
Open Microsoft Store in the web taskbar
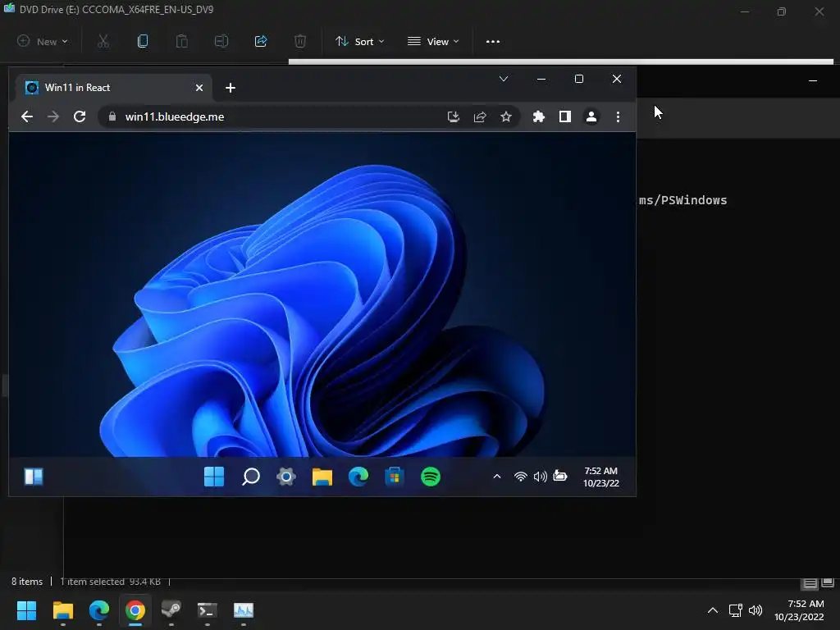point(395,477)
